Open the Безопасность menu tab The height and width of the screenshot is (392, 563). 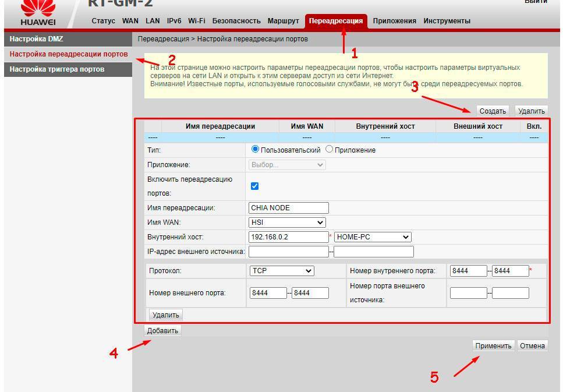[236, 21]
